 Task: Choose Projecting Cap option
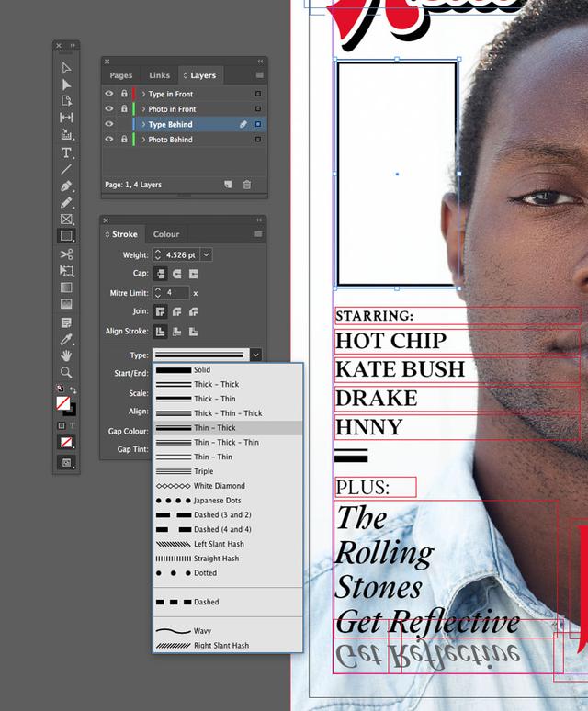coord(193,274)
